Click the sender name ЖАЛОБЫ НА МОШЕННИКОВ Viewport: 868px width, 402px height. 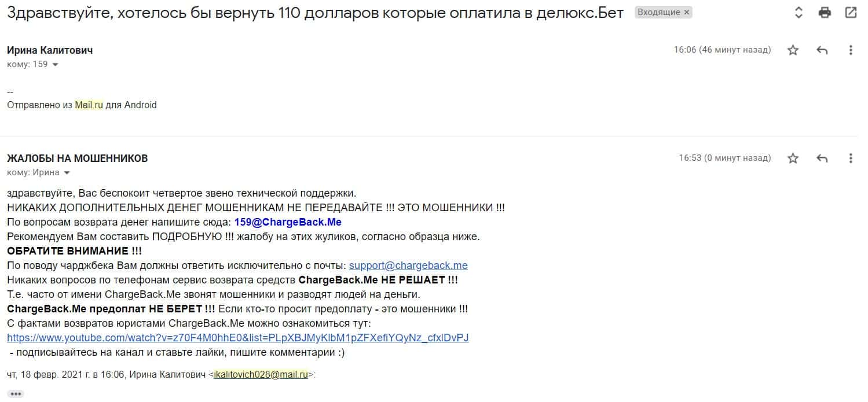coord(77,158)
